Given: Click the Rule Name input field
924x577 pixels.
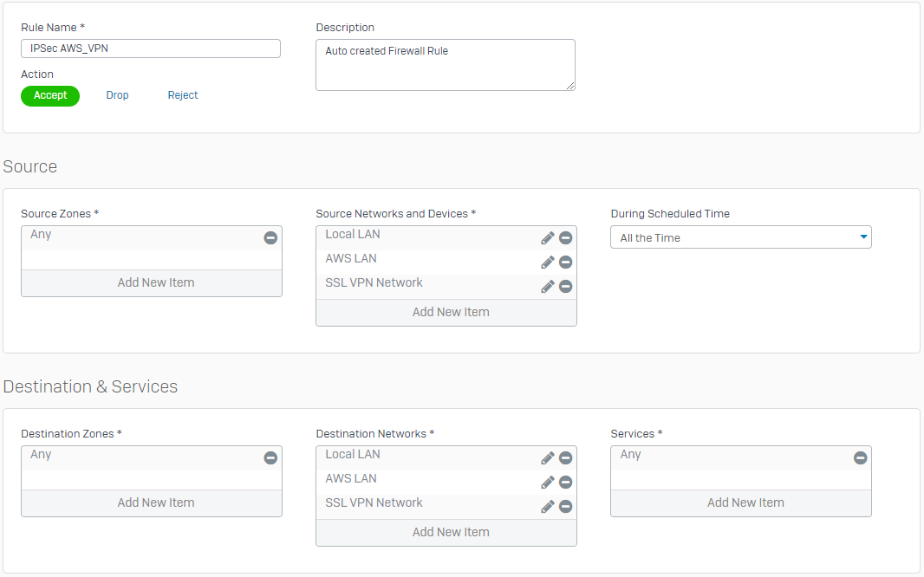Looking at the screenshot, I should (x=151, y=49).
